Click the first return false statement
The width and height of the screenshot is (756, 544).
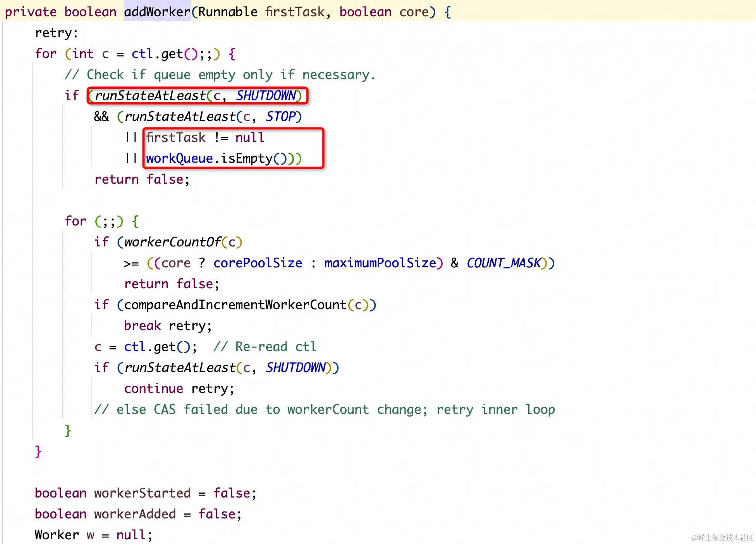pos(142,179)
